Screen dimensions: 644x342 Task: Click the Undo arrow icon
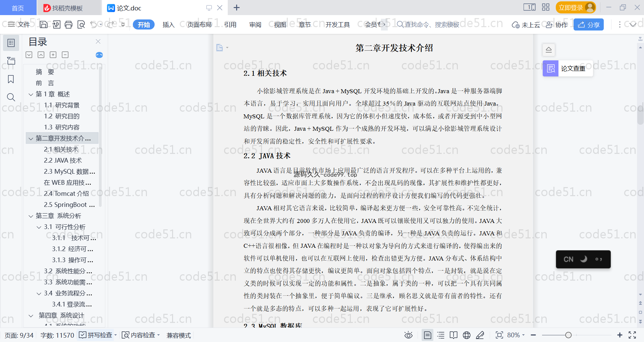tap(94, 24)
